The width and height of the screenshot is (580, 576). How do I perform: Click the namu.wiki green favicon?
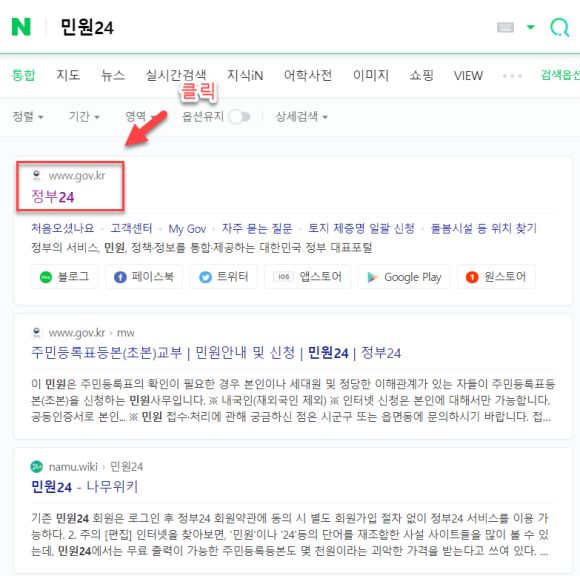click(37, 466)
